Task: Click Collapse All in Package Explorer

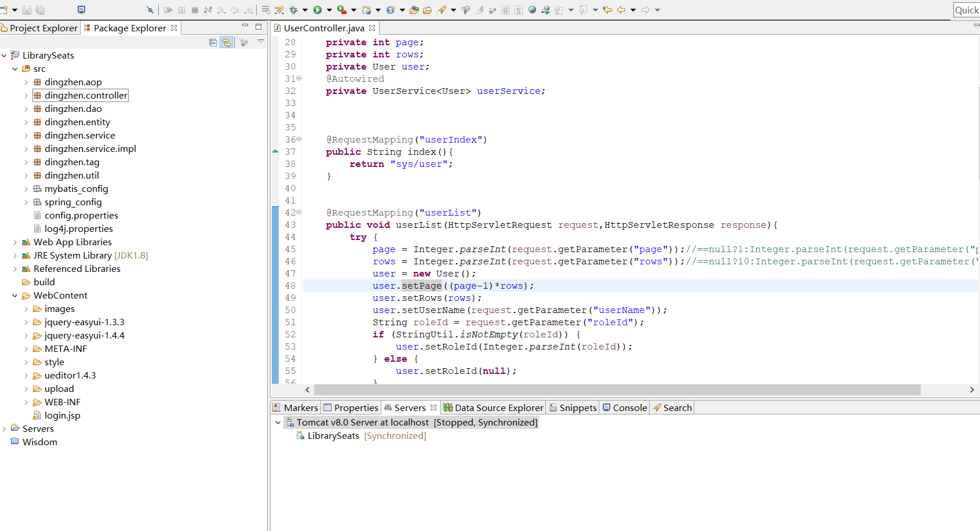Action: point(213,42)
